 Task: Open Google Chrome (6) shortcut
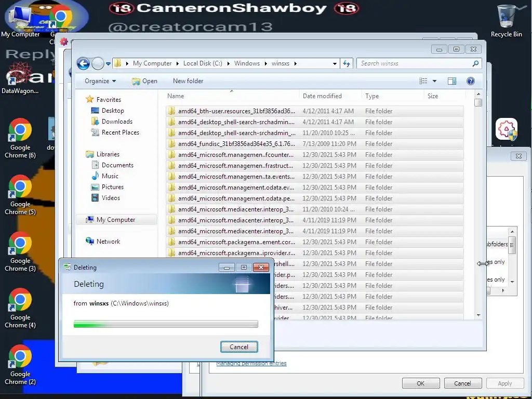[x=20, y=138]
